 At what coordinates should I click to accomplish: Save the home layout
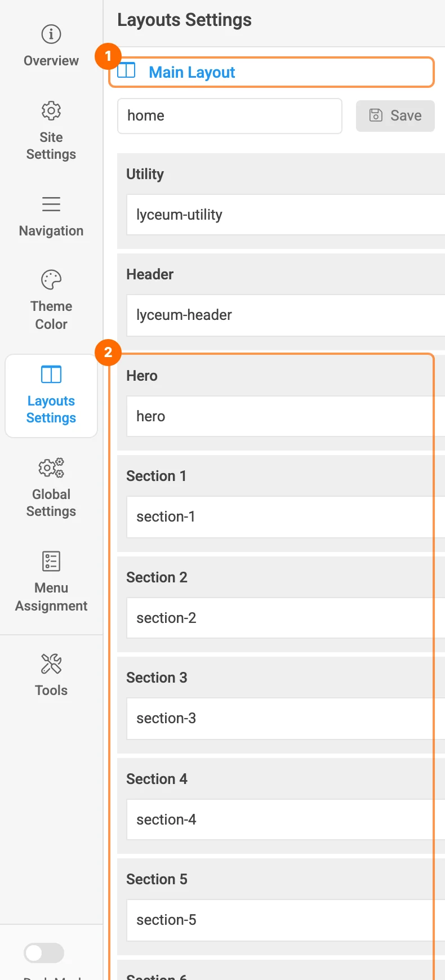click(395, 116)
